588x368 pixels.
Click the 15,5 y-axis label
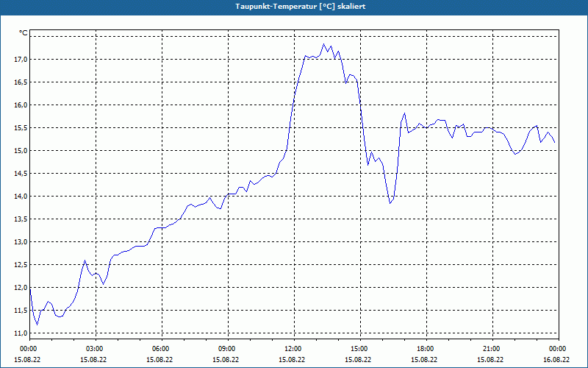click(21, 127)
